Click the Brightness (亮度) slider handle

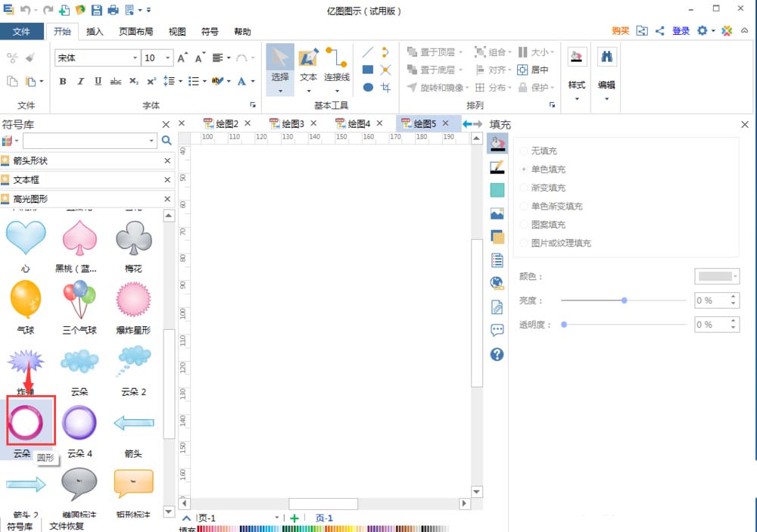pos(625,300)
